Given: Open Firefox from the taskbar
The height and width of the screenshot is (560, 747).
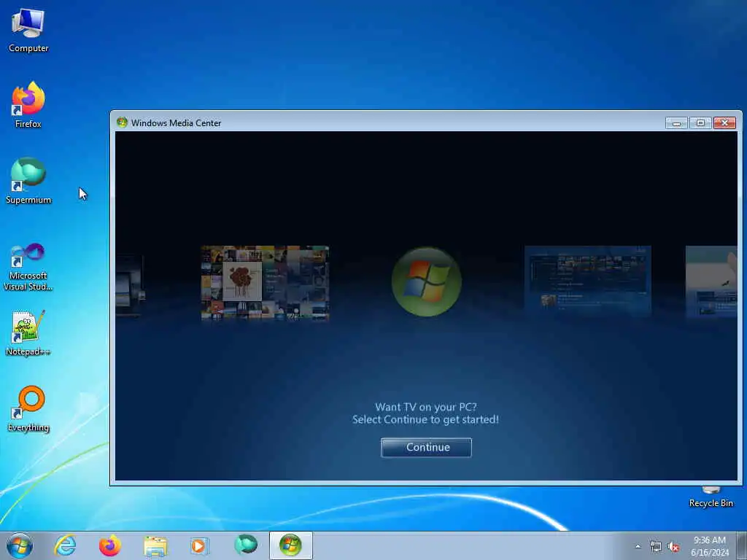Looking at the screenshot, I should click(x=109, y=545).
